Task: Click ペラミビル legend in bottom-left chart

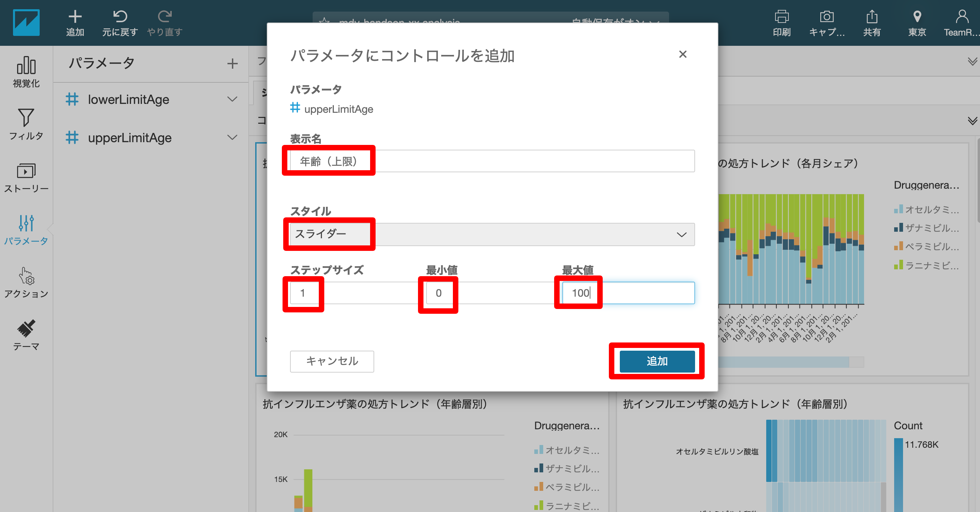Action: (567, 487)
